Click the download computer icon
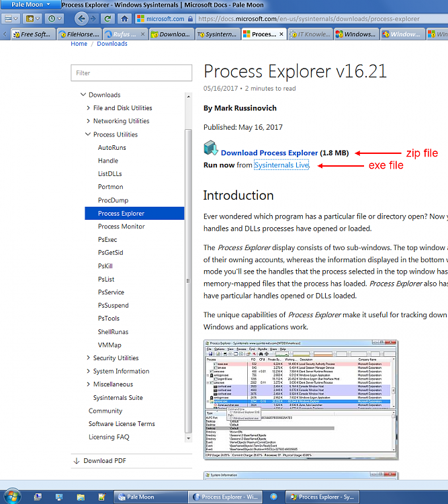Screen dimensions: 448x504 pos(211,149)
